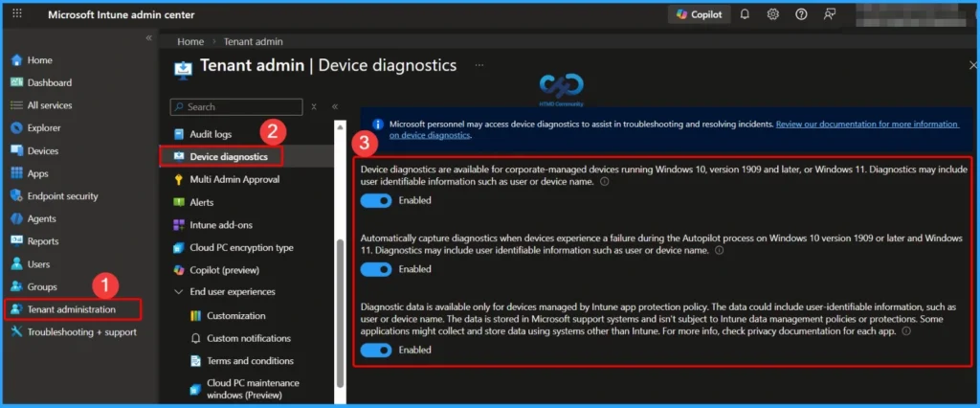Open the settings gear

(773, 14)
